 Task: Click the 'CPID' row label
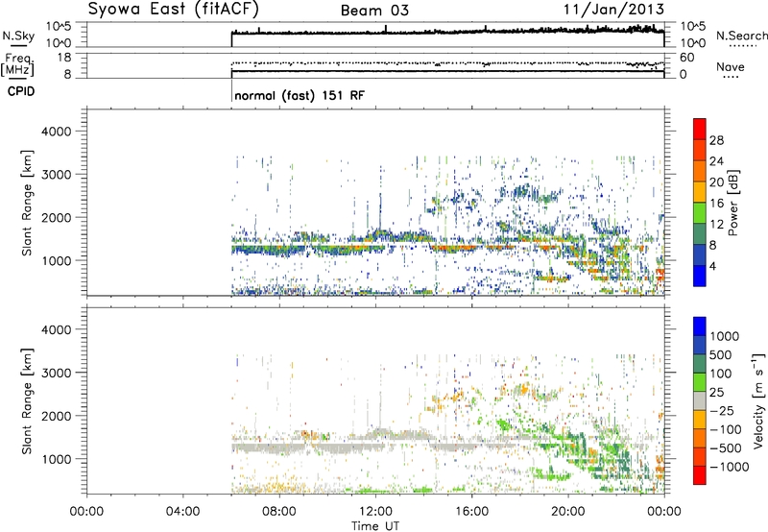coord(21,91)
